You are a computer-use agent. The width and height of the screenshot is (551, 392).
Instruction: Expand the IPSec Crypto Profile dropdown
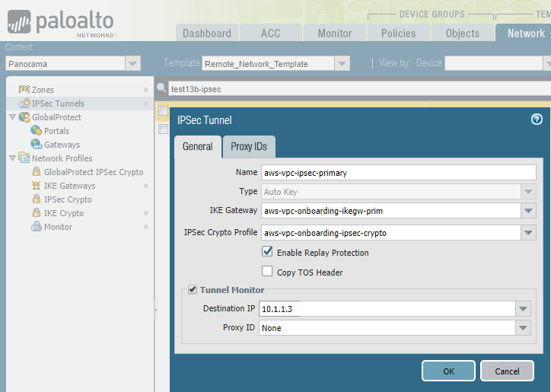pos(528,233)
